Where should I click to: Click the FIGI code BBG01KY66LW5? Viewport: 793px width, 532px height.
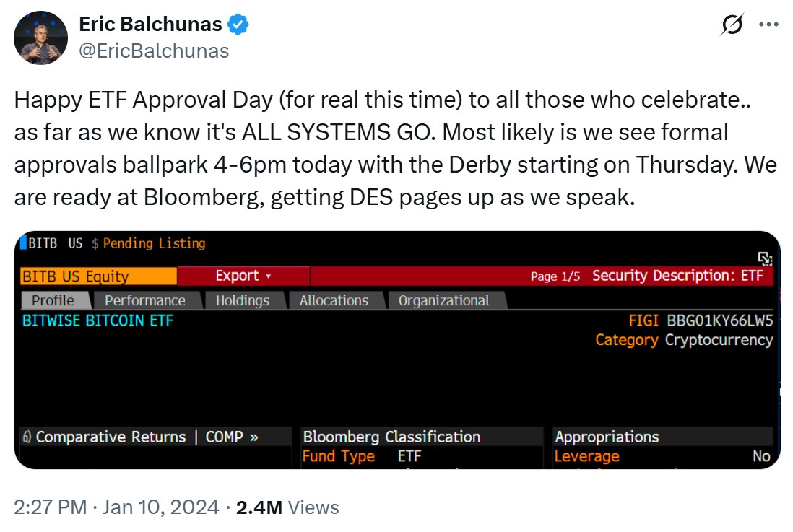pos(719,320)
